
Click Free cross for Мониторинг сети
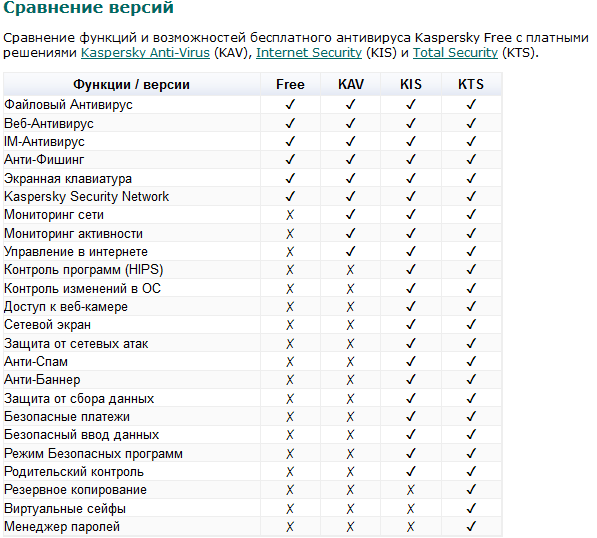coord(290,215)
